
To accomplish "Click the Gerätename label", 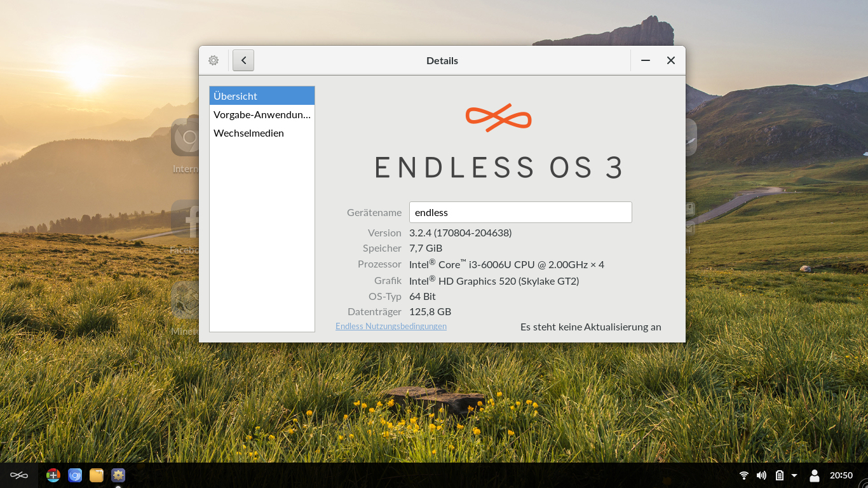I will point(374,212).
